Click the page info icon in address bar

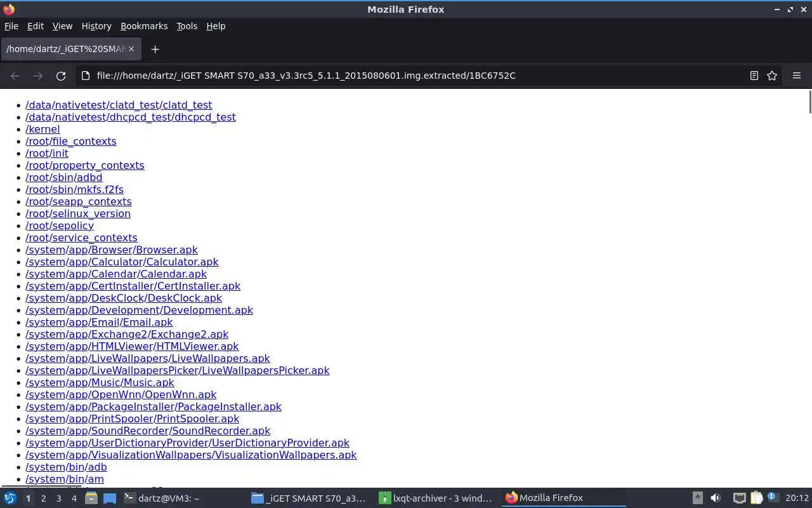(86, 76)
